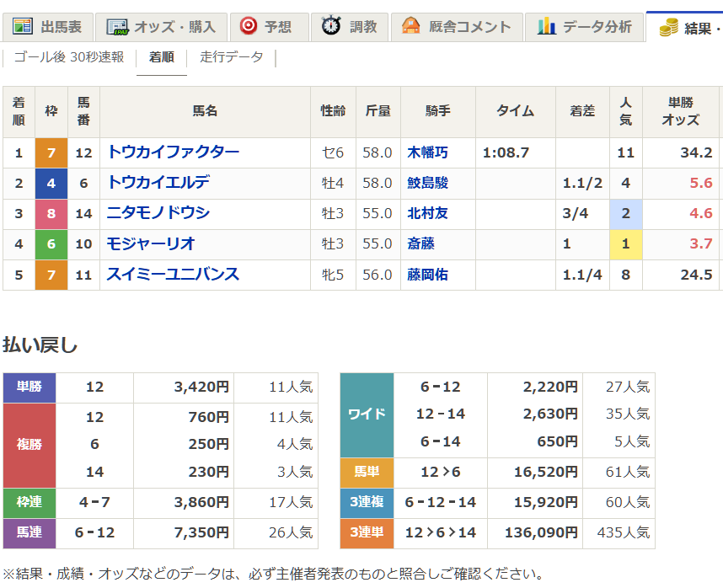
Task: Click the 予想 target icon
Action: point(249,26)
